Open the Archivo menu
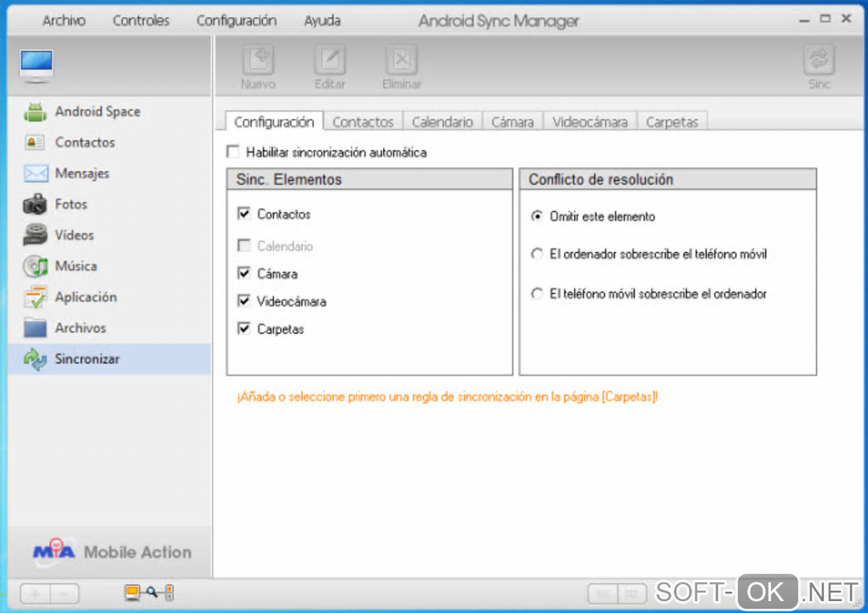Screen dimensions: 868x613 pos(64,20)
